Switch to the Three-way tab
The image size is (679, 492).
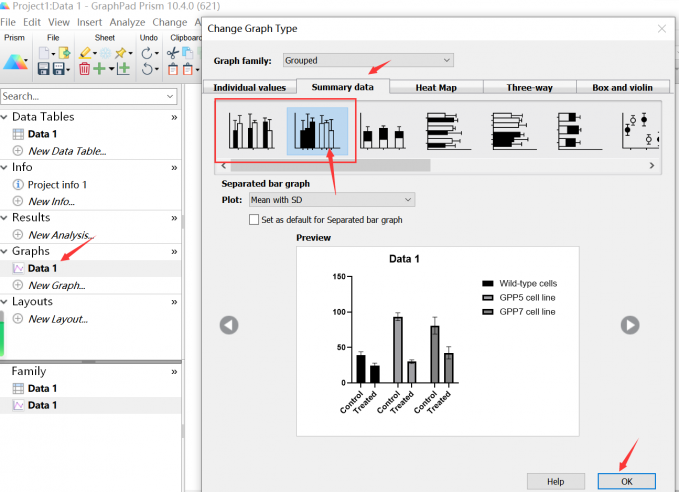coord(530,87)
